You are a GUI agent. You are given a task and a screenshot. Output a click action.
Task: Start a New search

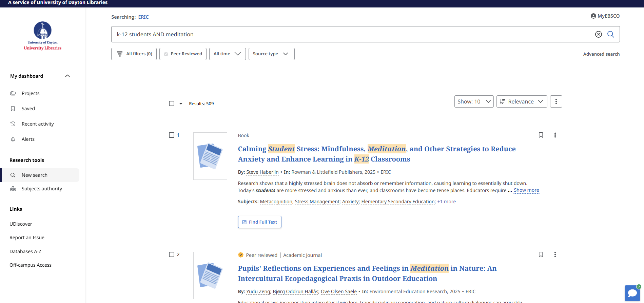40,175
